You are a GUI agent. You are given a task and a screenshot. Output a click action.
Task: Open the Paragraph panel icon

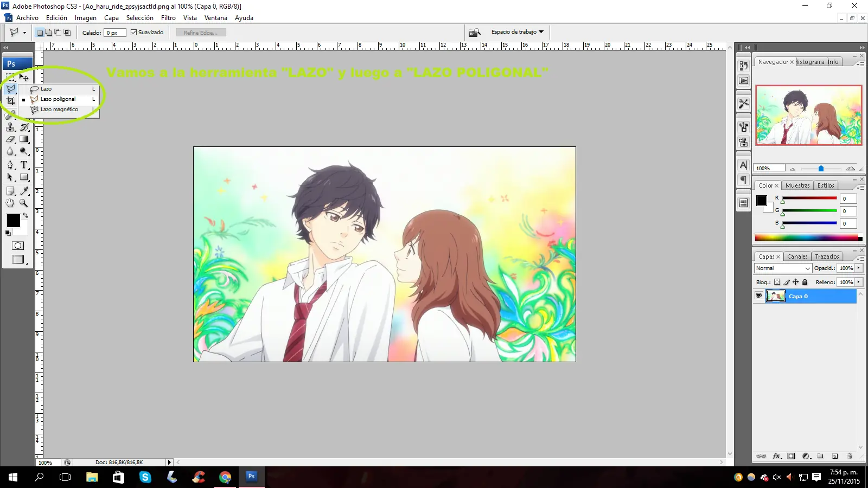tap(743, 179)
